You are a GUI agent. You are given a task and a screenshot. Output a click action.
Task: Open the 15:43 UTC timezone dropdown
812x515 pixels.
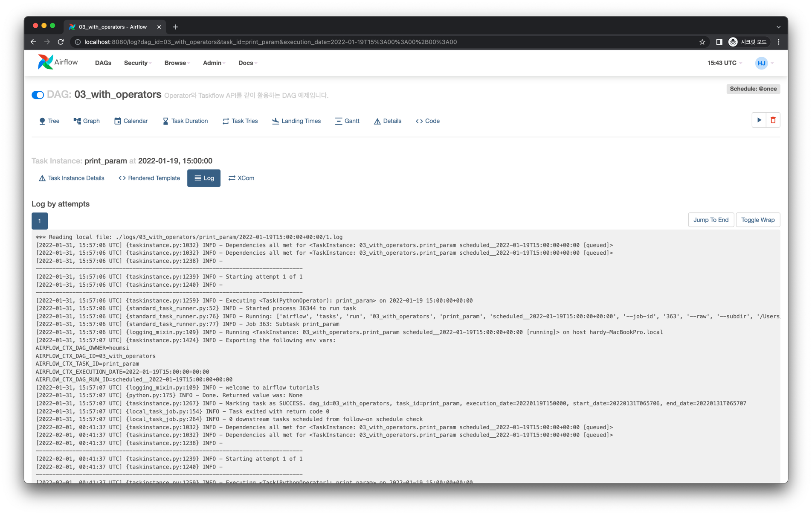724,63
